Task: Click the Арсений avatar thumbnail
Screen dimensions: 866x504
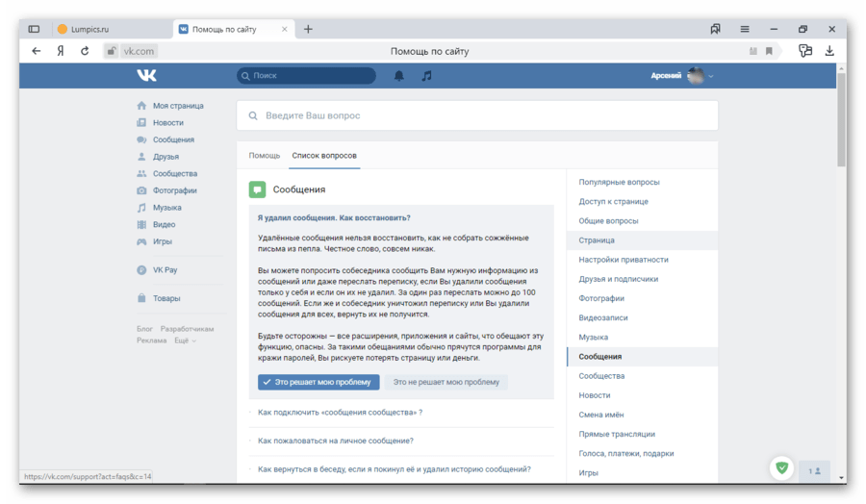Action: [x=696, y=76]
